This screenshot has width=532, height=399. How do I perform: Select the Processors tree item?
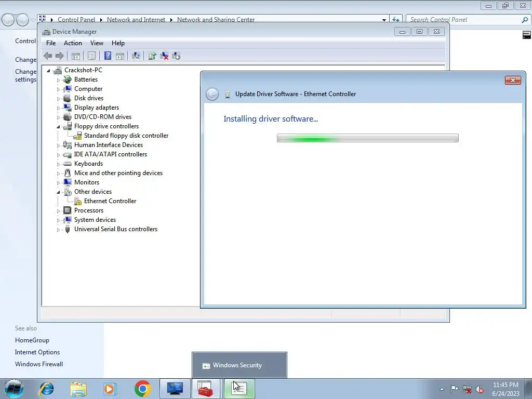(x=89, y=210)
